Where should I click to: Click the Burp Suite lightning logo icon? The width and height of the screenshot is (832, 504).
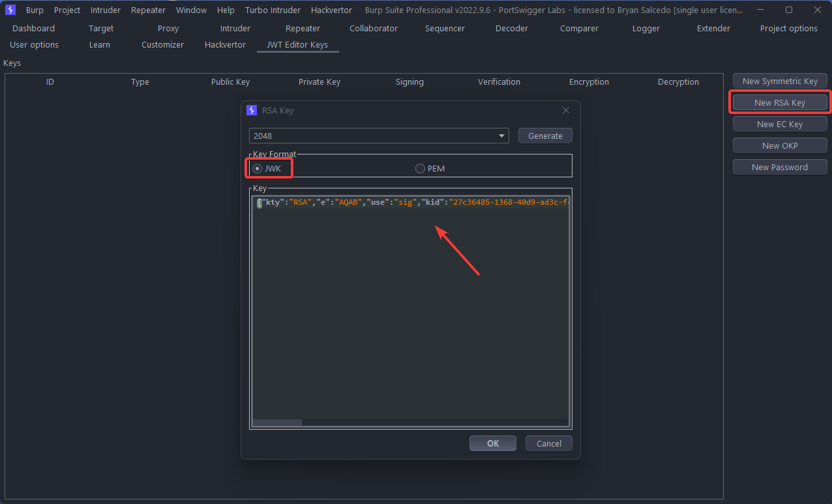coord(10,10)
